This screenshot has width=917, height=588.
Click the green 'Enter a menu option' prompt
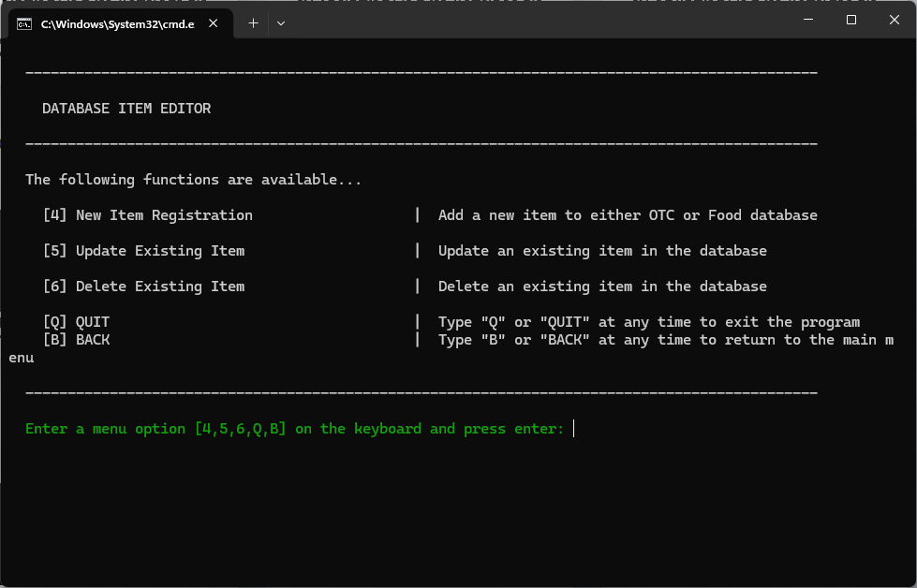tap(294, 429)
